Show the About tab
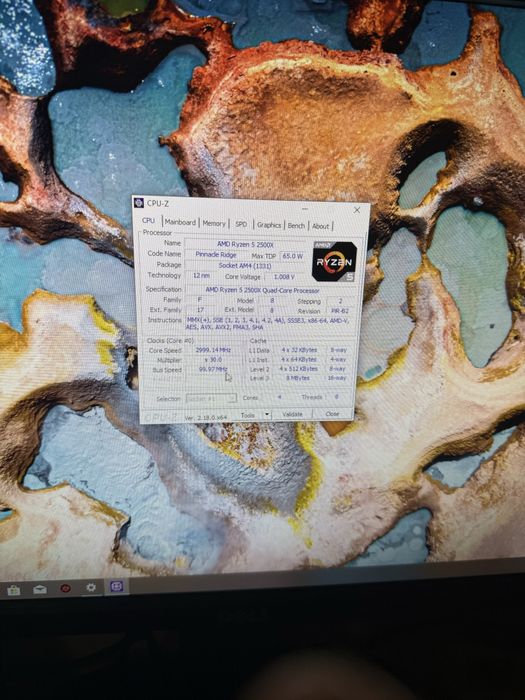The width and height of the screenshot is (525, 700). tap(321, 226)
